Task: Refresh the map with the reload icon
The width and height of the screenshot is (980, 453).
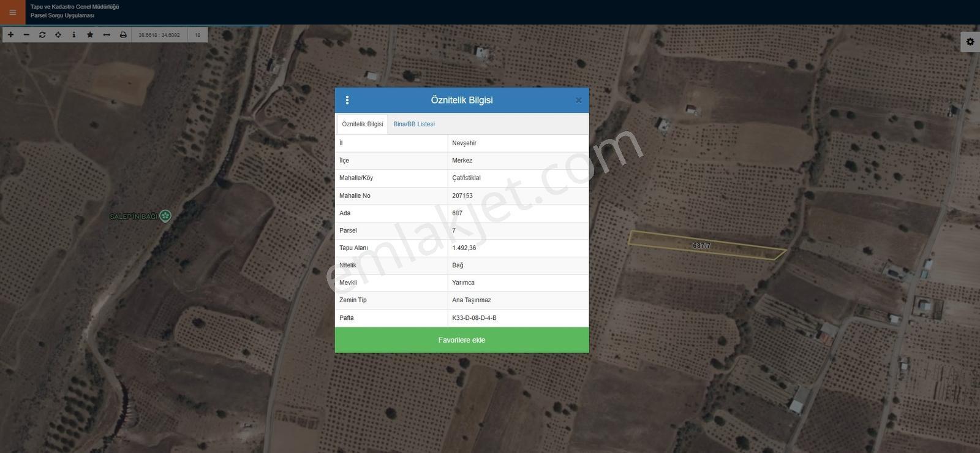Action: 42,35
